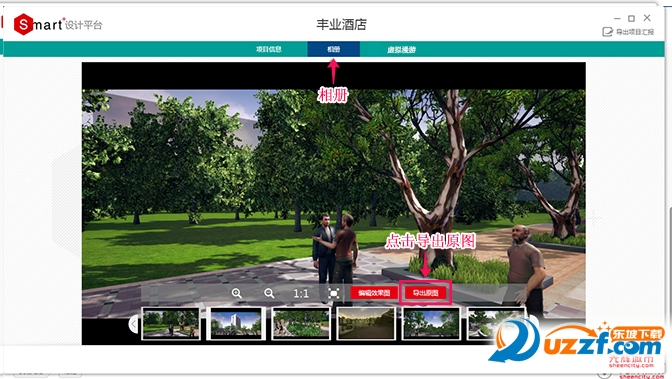Image resolution: width=672 pixels, height=379 pixels.
Task: Zoom out of the album image
Action: 269,293
